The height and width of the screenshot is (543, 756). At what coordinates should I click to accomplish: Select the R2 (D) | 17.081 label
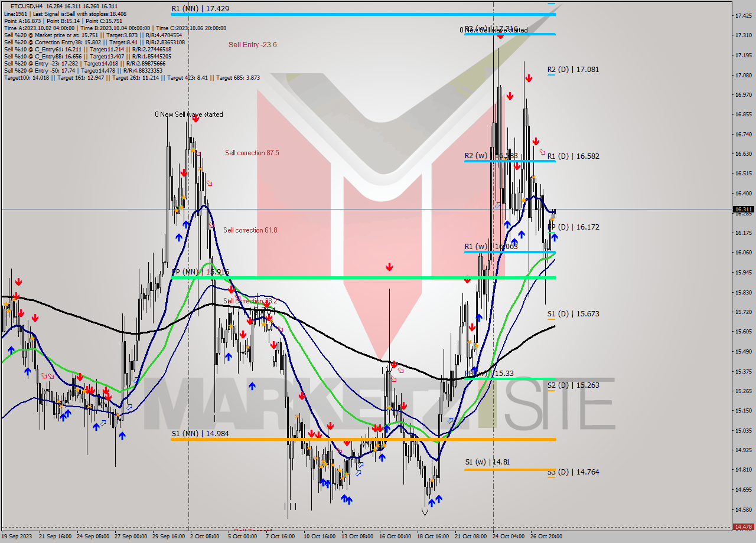tap(573, 69)
